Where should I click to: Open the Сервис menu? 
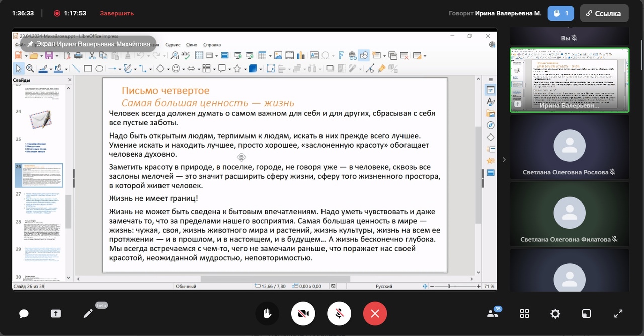coord(173,45)
